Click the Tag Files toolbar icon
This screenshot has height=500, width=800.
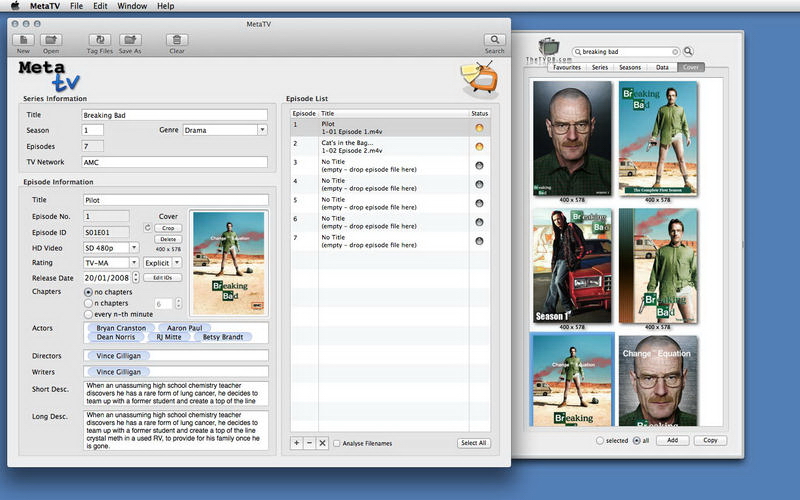point(99,39)
